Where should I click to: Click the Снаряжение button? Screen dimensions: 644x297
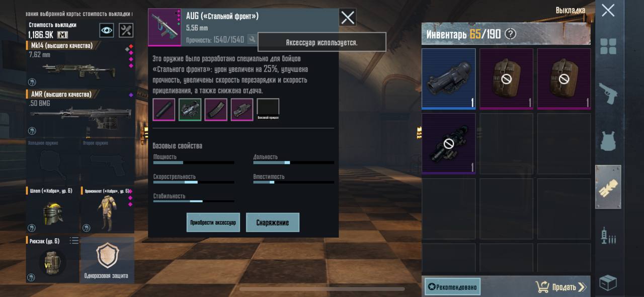coord(273,223)
